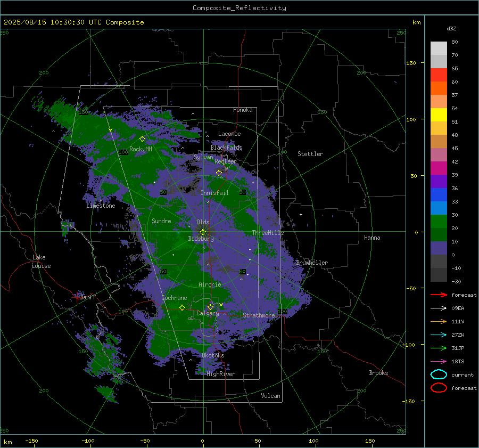Click the white plus marker west of Hanna
Screen dimensions: 479x448
[301, 214]
